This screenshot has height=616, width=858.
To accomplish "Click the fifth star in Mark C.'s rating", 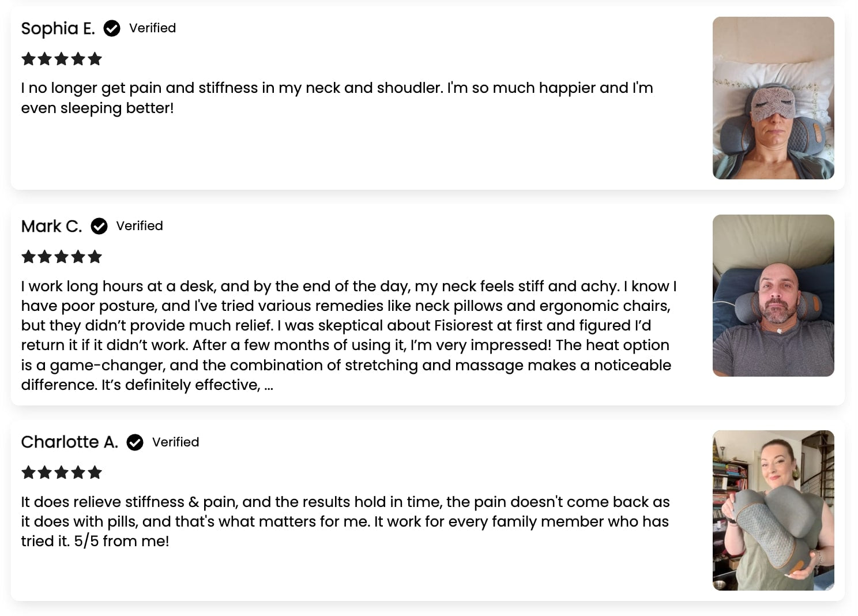I will coord(95,257).
